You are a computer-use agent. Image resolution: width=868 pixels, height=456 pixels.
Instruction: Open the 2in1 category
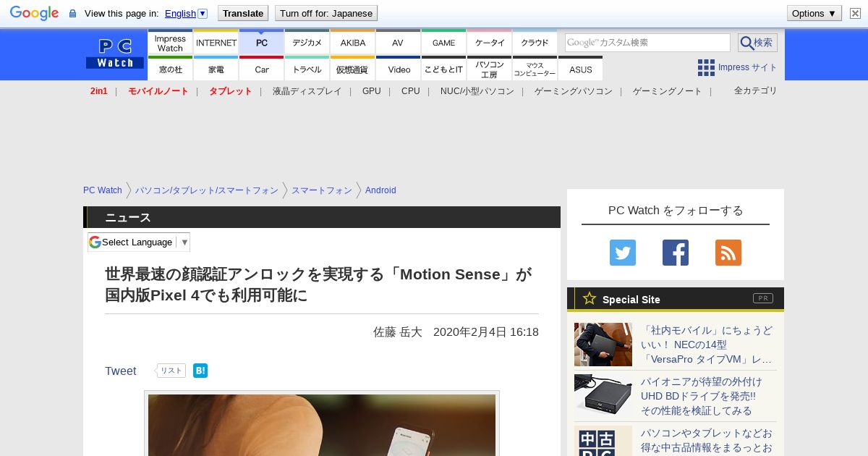[99, 91]
